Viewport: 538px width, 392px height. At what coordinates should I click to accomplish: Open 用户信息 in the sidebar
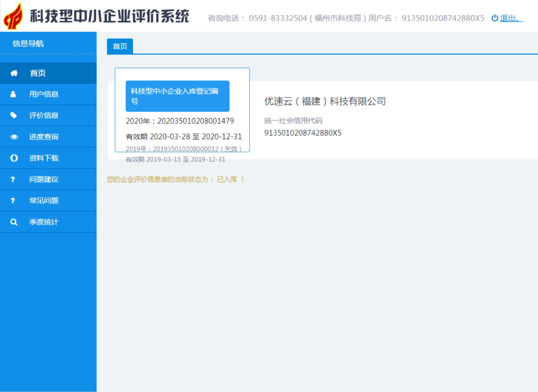coord(48,94)
